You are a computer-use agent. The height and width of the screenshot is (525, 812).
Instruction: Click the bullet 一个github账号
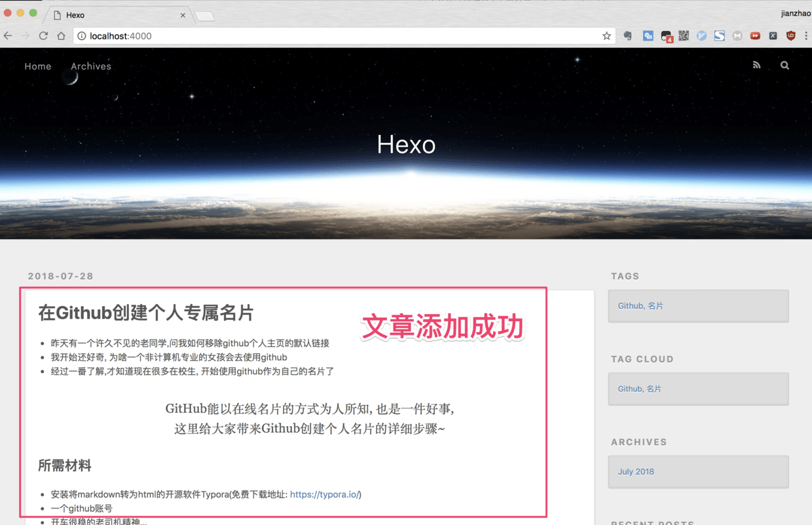(x=82, y=508)
